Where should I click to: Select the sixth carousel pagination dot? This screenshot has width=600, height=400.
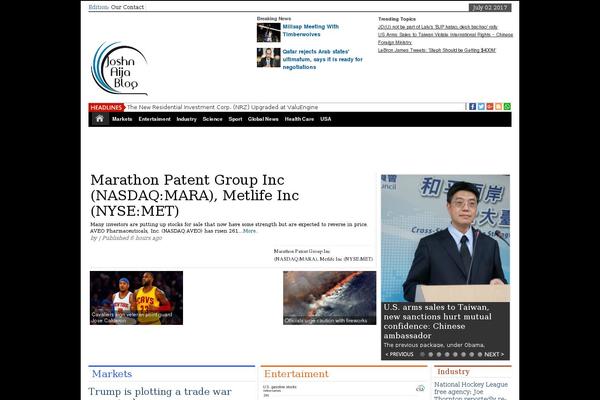[463, 354]
